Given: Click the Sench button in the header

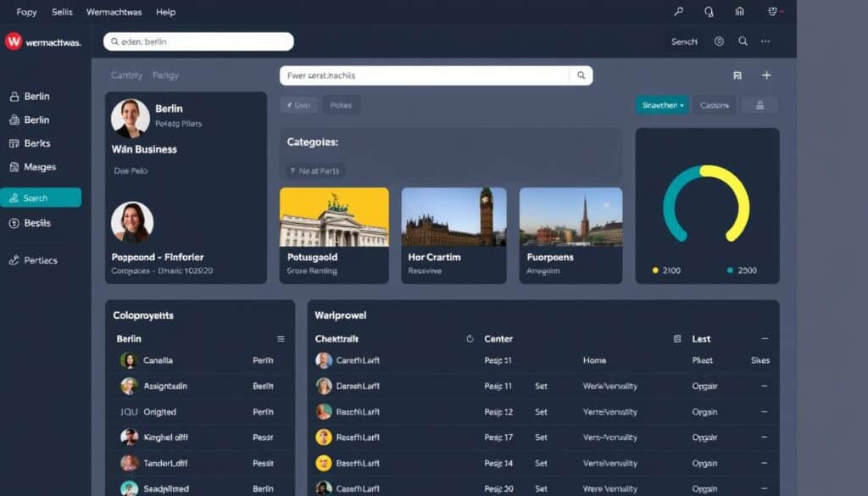Looking at the screenshot, I should click(x=683, y=41).
